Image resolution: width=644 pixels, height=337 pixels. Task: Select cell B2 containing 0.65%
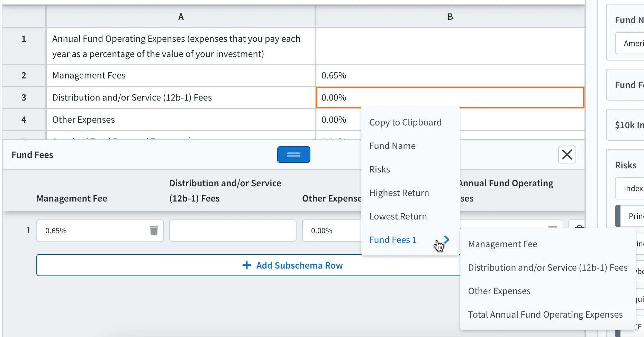point(450,75)
